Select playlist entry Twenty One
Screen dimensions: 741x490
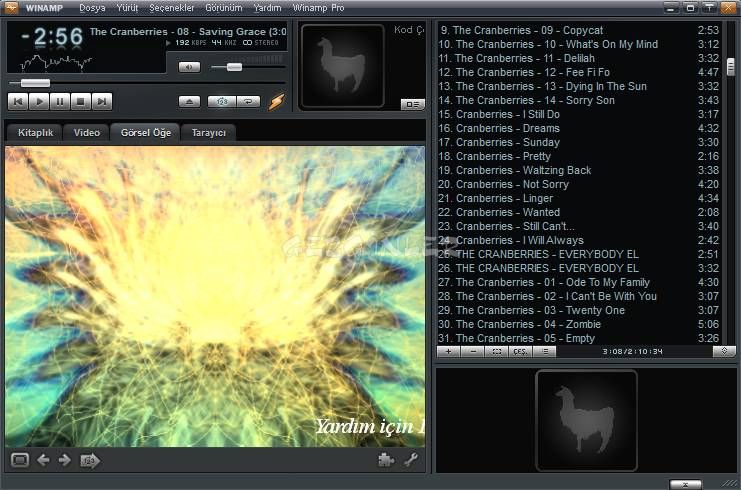(x=579, y=310)
